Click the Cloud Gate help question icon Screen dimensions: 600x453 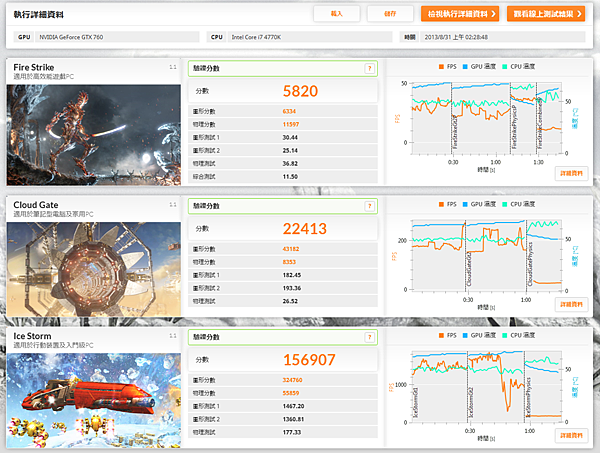tap(370, 206)
